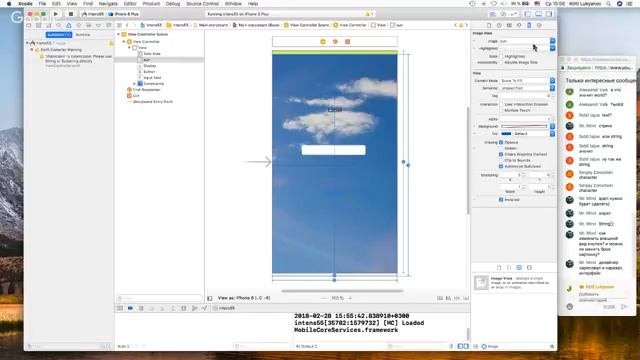Open the Semantic dropdown

tap(552, 88)
